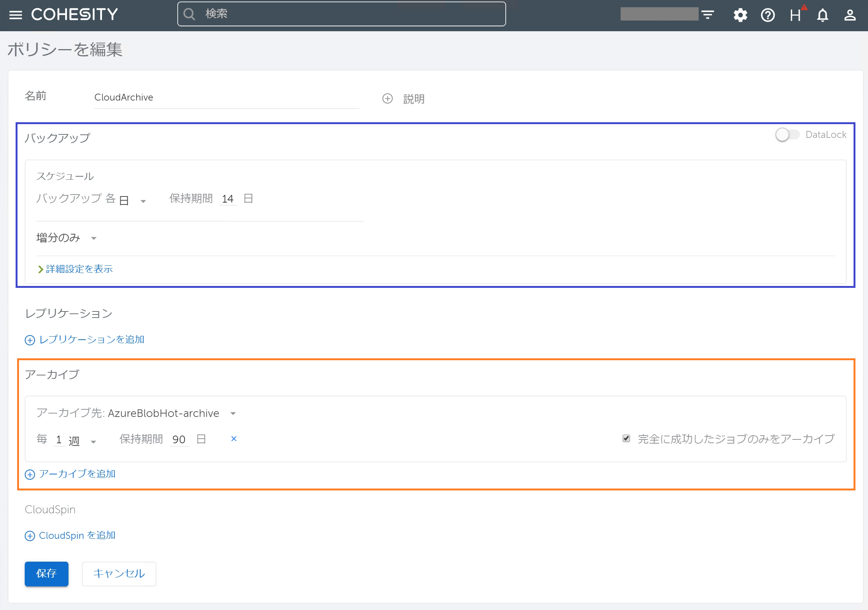The image size is (868, 610).
Task: Open the notifications bell
Action: pyautogui.click(x=823, y=15)
